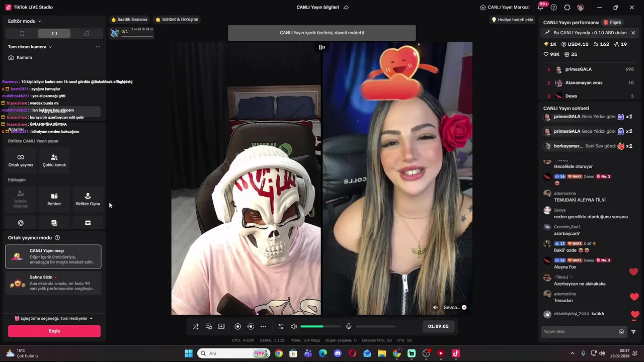Open the magic wand effects tool
The image size is (644, 362).
click(x=196, y=326)
